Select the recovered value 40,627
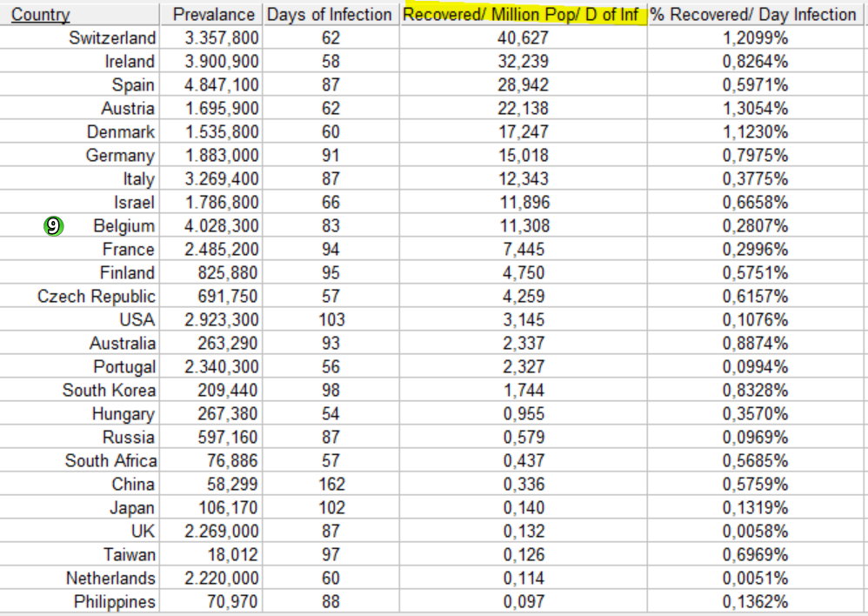This screenshot has height=616, width=868. coord(523,37)
